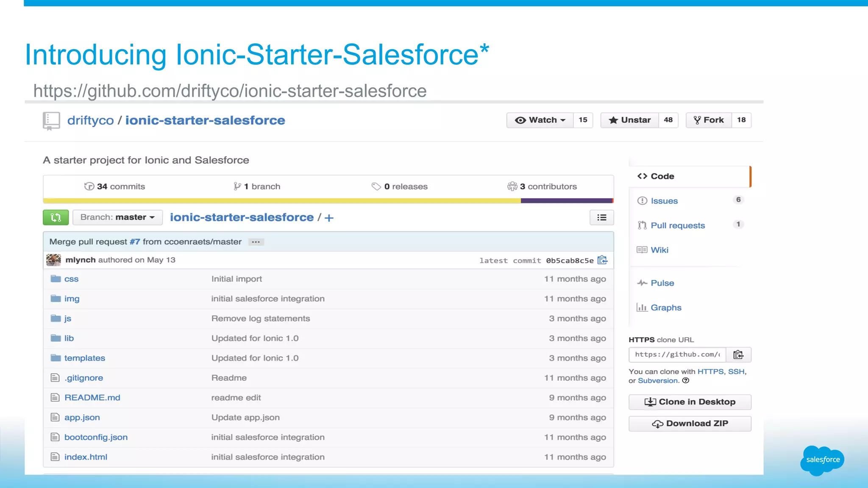Open the .gitignore file
The height and width of the screenshot is (488, 868).
(83, 378)
